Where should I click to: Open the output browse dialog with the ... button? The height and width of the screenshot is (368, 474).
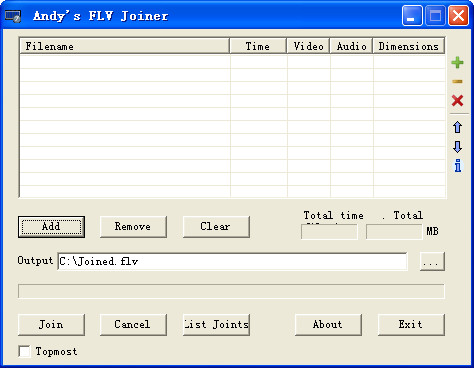click(432, 261)
